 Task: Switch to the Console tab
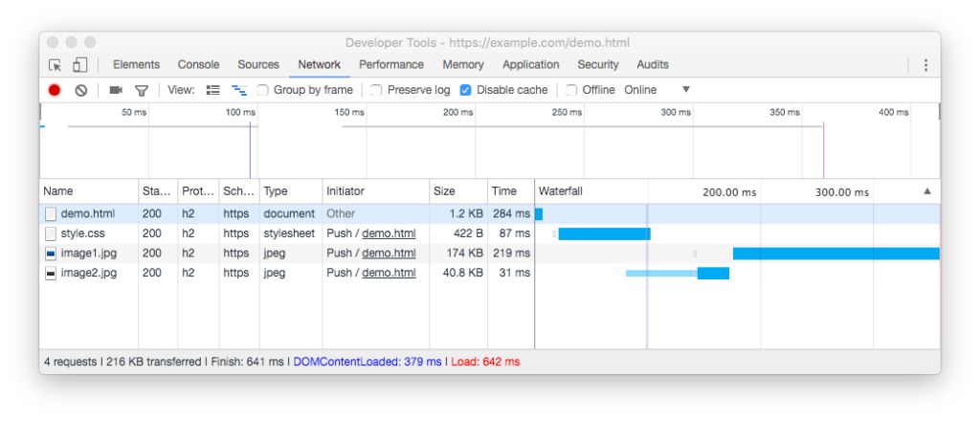(x=198, y=65)
